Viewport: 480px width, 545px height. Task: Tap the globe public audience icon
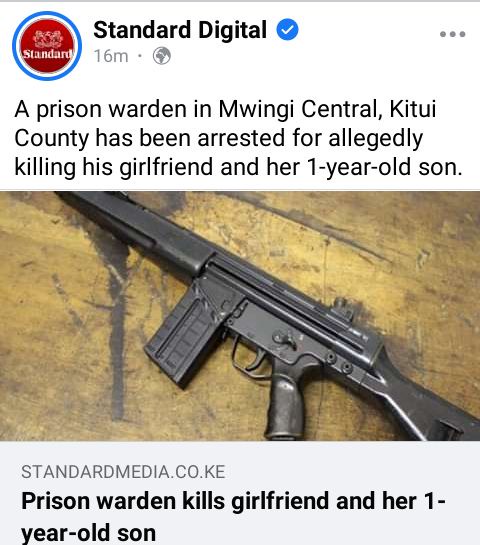coord(162,56)
